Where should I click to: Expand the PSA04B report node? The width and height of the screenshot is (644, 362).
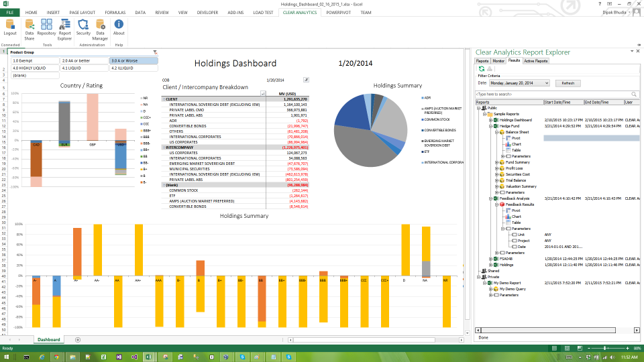(x=490, y=259)
